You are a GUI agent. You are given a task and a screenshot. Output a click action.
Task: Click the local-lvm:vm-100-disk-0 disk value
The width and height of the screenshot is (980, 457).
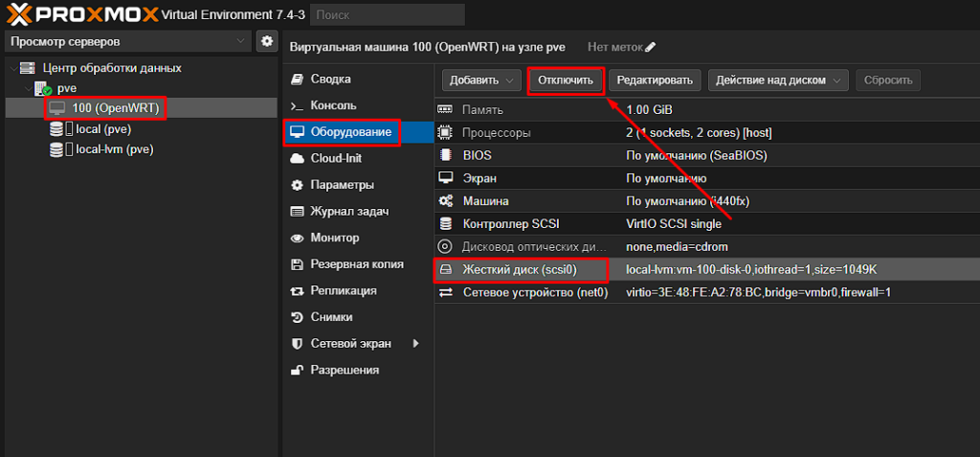tap(751, 270)
